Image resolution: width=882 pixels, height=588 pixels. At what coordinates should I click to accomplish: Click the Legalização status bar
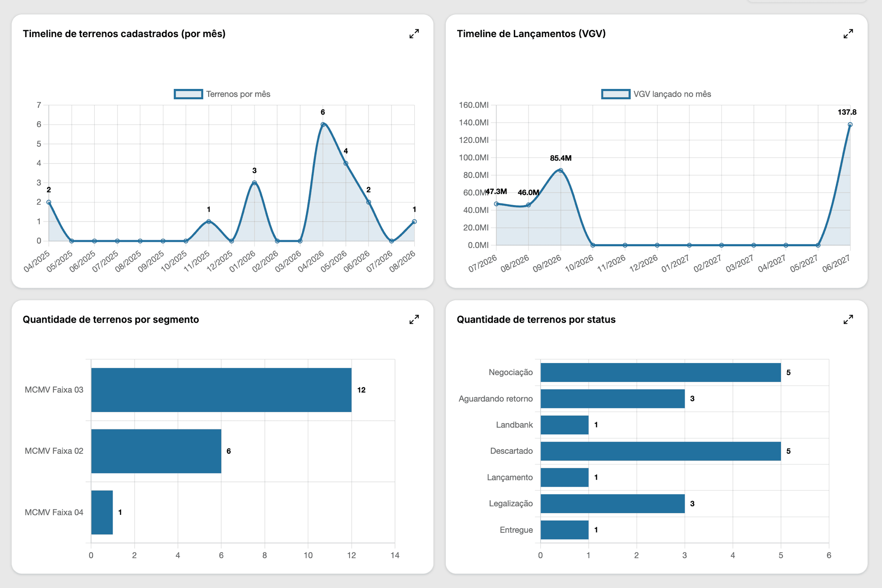613,503
